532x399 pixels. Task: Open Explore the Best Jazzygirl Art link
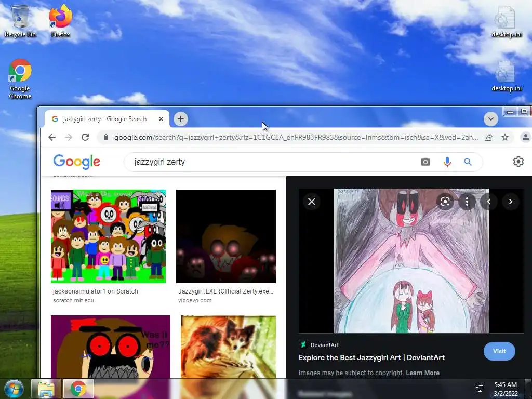[371, 357]
